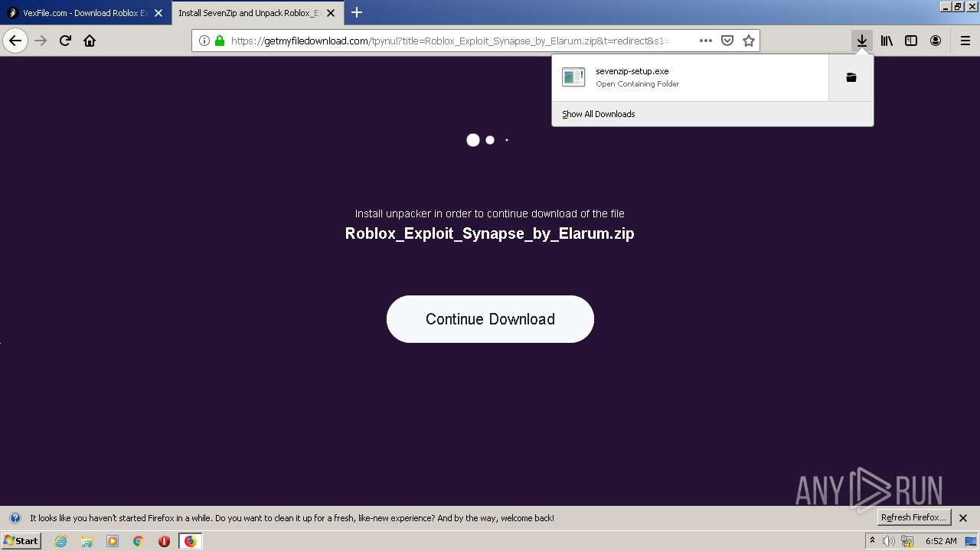Open Windows Explorer folder from taskbar
The height and width of the screenshot is (551, 980).
pyautogui.click(x=87, y=541)
